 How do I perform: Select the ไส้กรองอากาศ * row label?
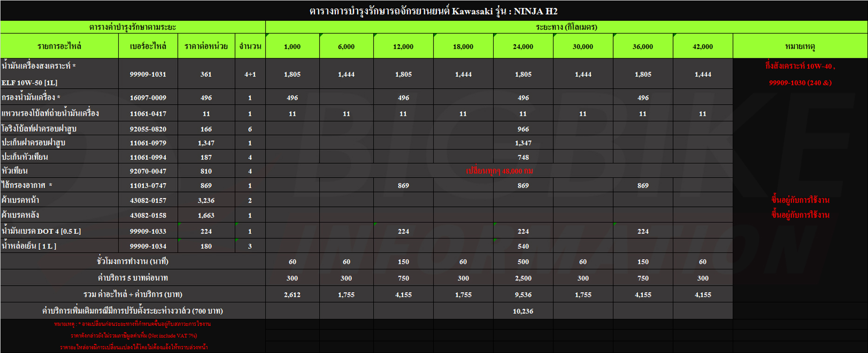pos(27,185)
